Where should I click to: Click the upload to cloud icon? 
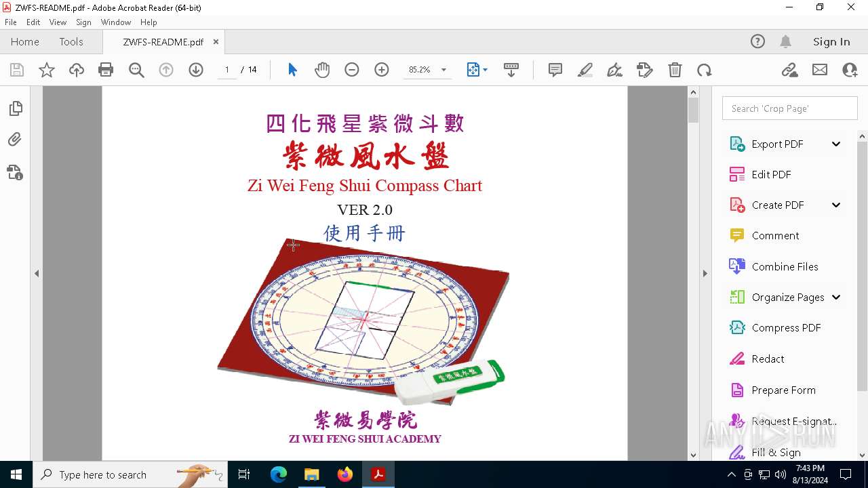click(x=77, y=70)
